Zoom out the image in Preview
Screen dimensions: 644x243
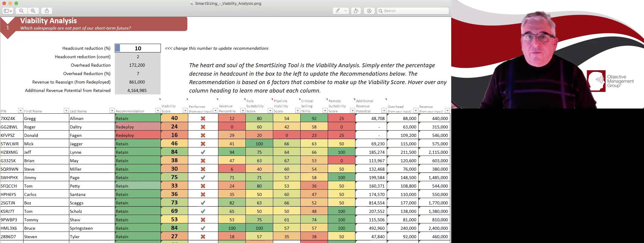pos(21,11)
